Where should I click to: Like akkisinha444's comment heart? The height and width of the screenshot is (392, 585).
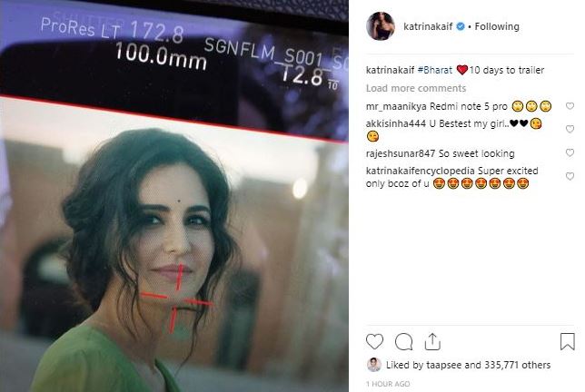[x=570, y=129]
